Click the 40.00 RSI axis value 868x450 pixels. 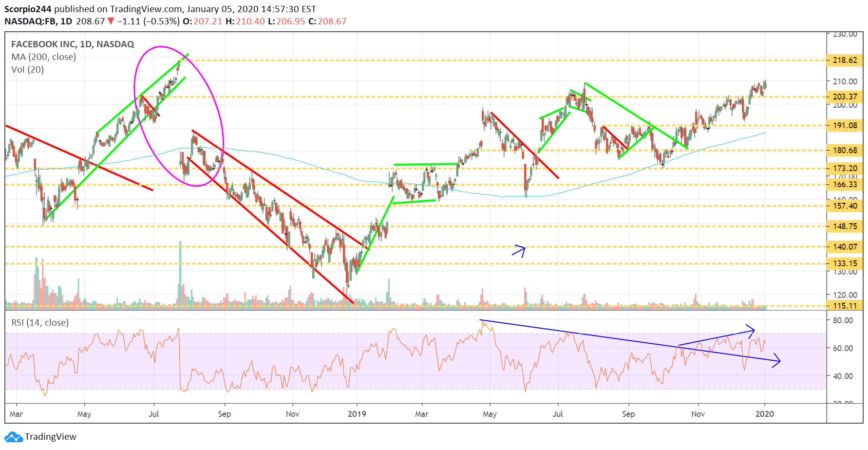click(x=843, y=376)
